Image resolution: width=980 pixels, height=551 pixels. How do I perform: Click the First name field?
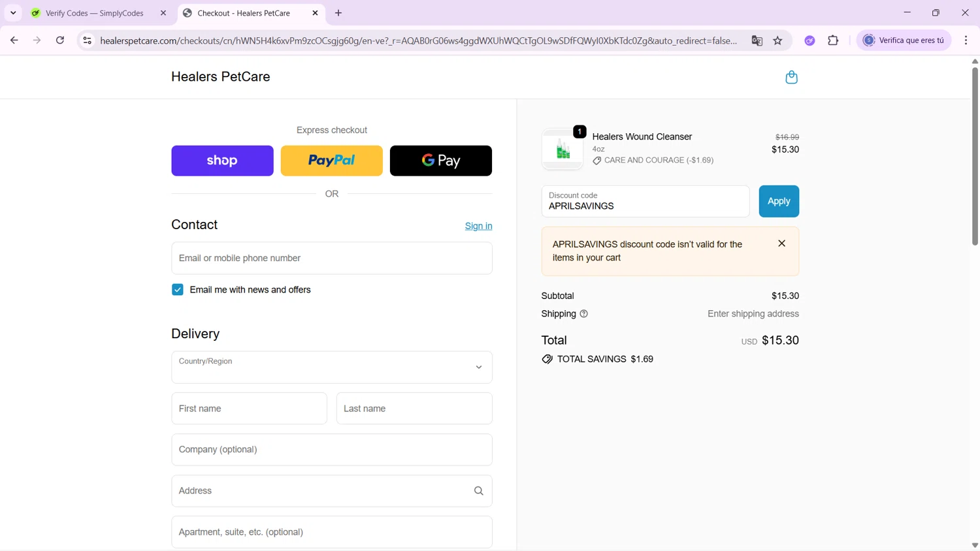coord(249,409)
